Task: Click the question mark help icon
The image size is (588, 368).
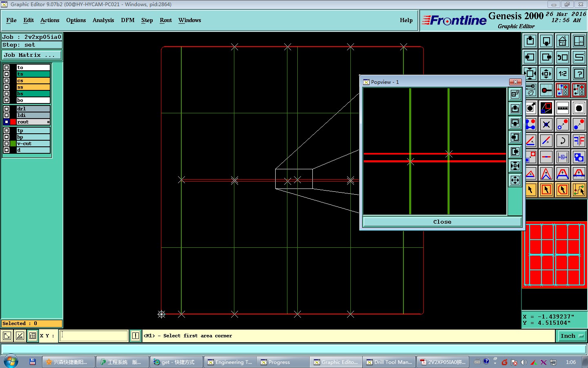Action: coord(579,74)
